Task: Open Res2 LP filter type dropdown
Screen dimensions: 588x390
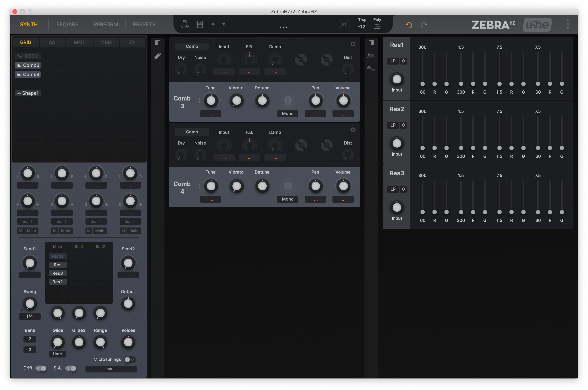Action: pos(393,125)
